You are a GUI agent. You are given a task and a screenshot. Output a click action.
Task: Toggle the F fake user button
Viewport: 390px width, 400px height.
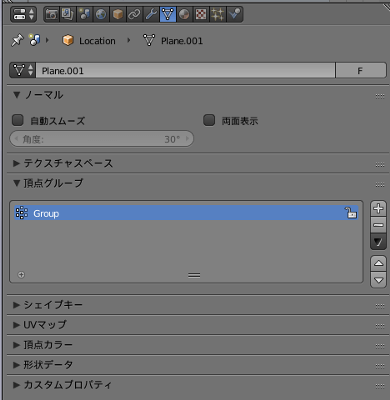360,70
